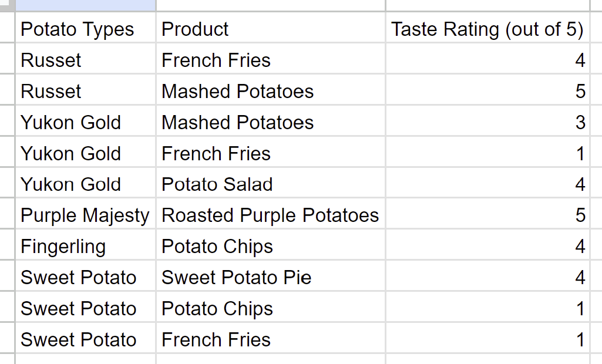Select French Fries in the last Sweet Potato row

pyautogui.click(x=271, y=338)
